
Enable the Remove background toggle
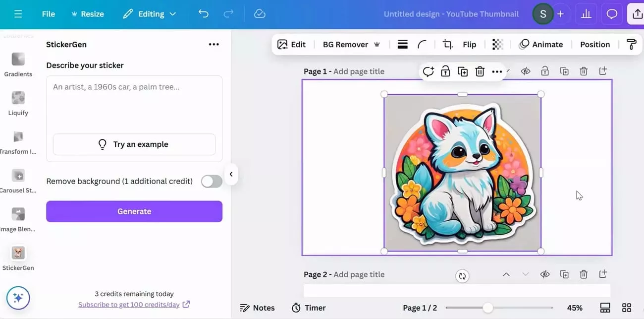pos(212,181)
